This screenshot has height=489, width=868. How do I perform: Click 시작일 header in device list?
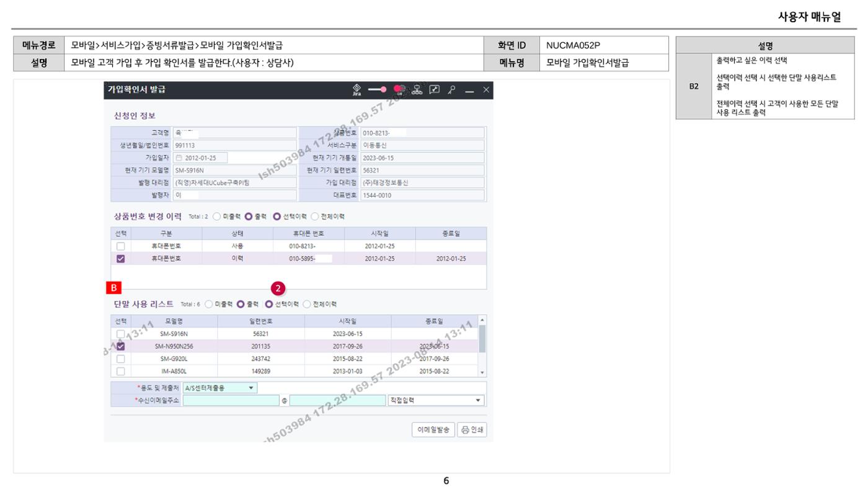tap(347, 321)
